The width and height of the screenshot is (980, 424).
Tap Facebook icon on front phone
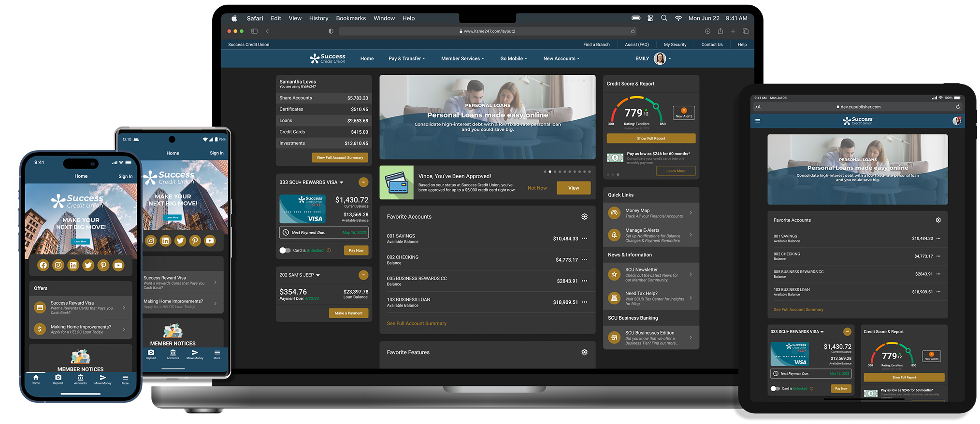(x=43, y=265)
